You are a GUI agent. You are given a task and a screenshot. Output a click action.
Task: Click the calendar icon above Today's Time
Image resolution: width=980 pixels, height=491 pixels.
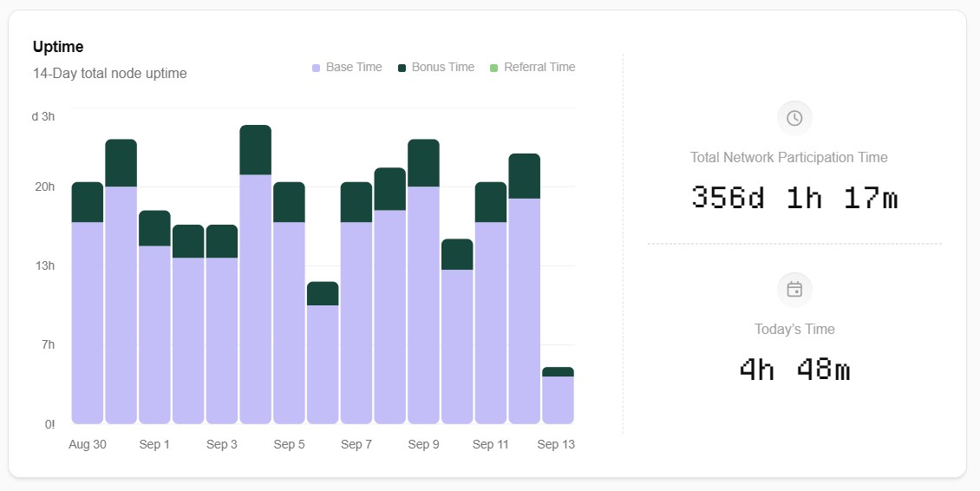[794, 290]
